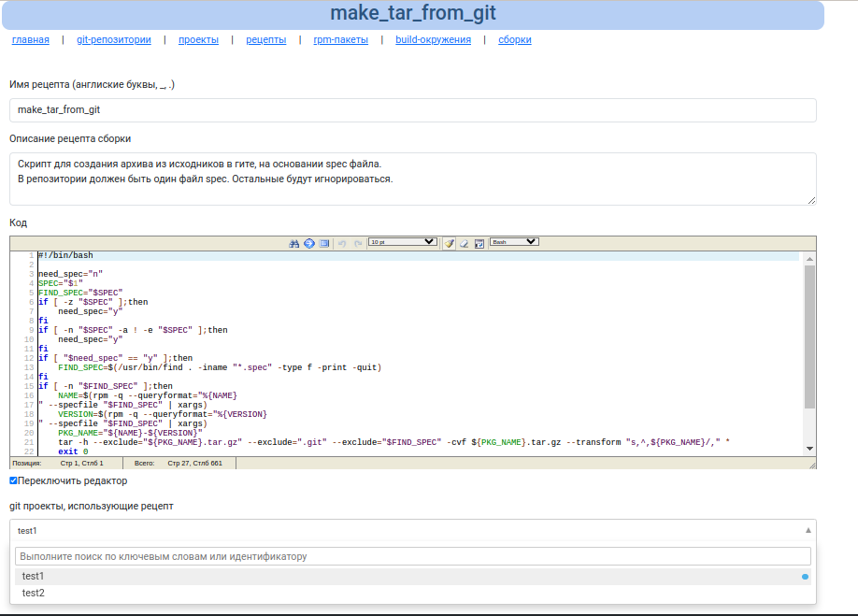This screenshot has height=616, width=858.
Task: Reset syntax highlight using the eraser icon
Action: 464,243
